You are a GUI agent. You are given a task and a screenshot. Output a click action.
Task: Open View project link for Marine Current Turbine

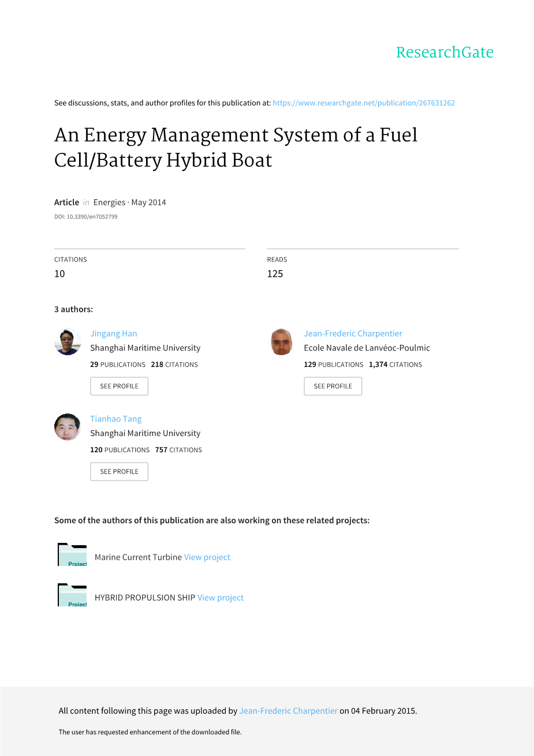click(x=207, y=557)
